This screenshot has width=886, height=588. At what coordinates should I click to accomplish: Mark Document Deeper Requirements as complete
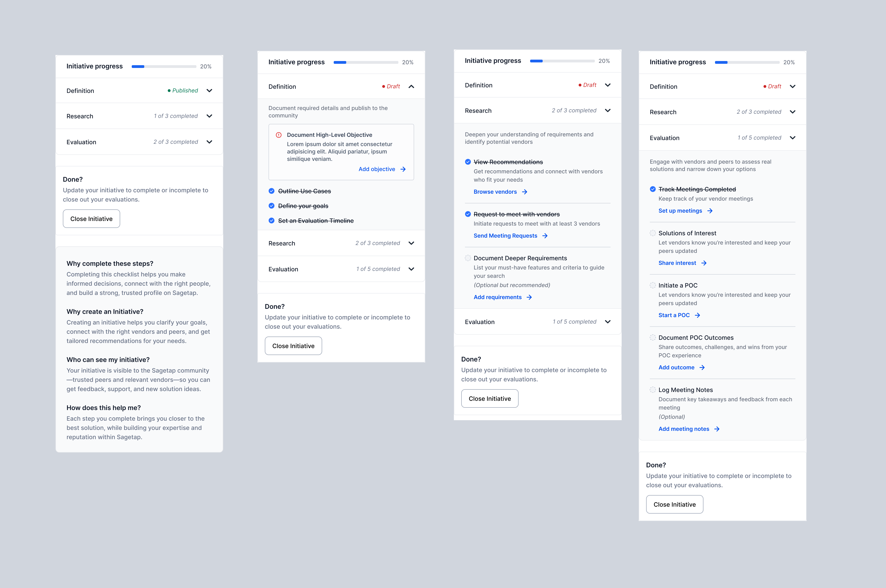tap(468, 258)
